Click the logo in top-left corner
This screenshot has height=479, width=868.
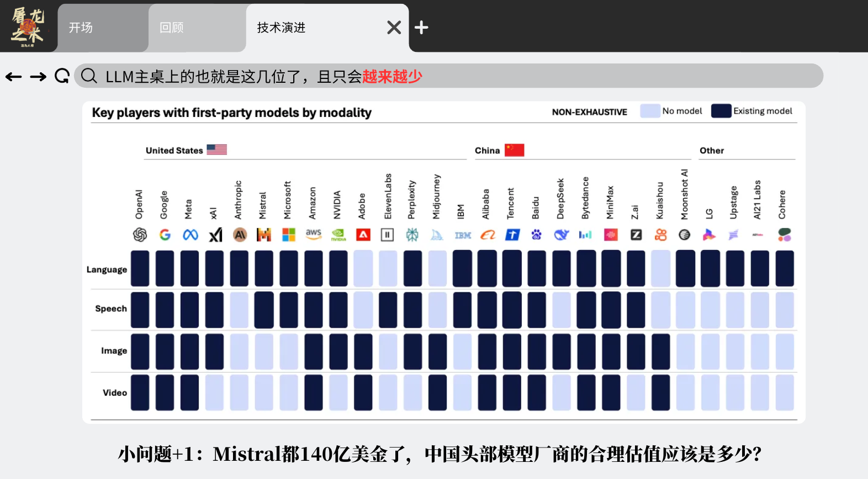pos(28,26)
